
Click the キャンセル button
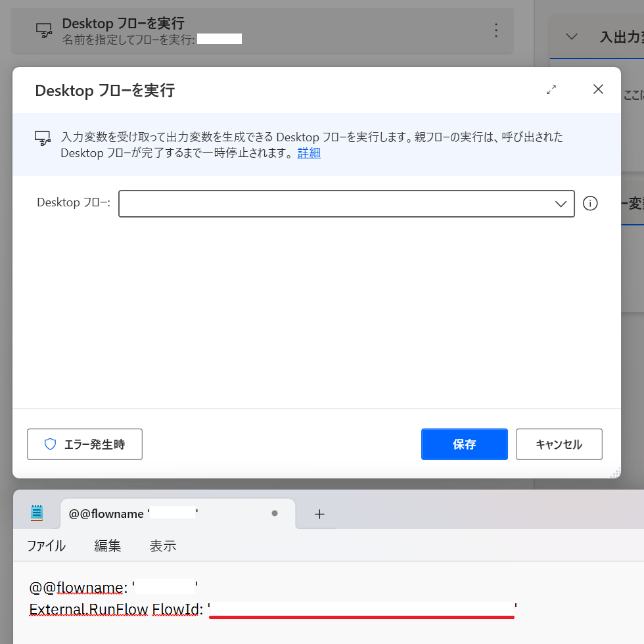click(x=559, y=444)
